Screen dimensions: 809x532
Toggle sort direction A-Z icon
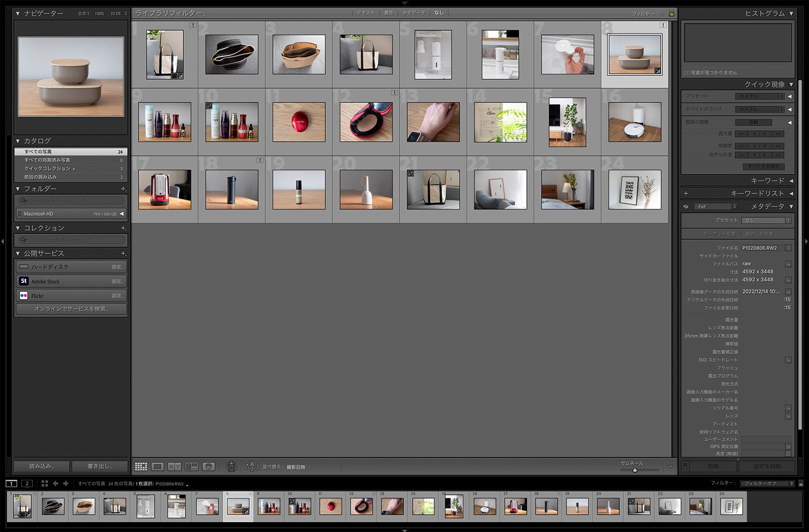pos(252,467)
